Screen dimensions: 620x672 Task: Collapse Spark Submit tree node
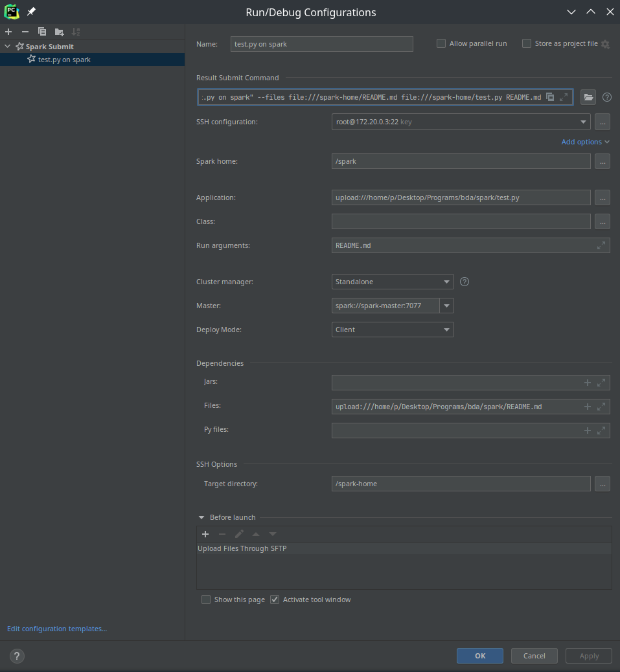coord(7,46)
